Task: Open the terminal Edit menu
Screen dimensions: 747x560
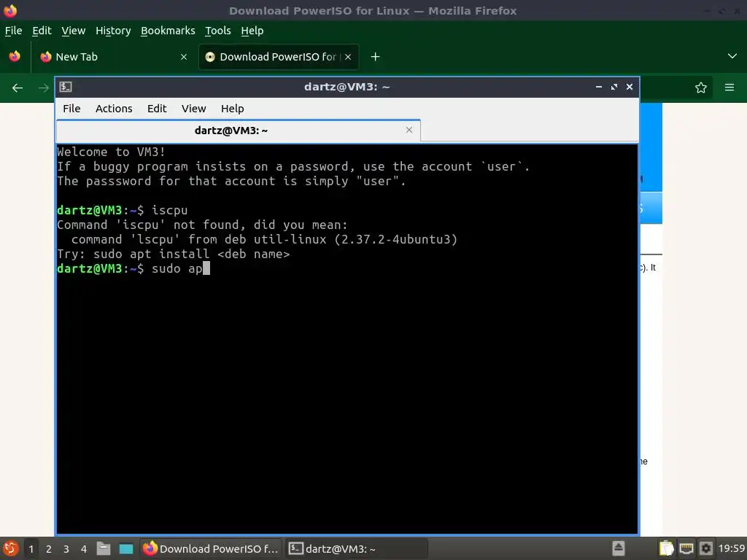Action: [157, 109]
